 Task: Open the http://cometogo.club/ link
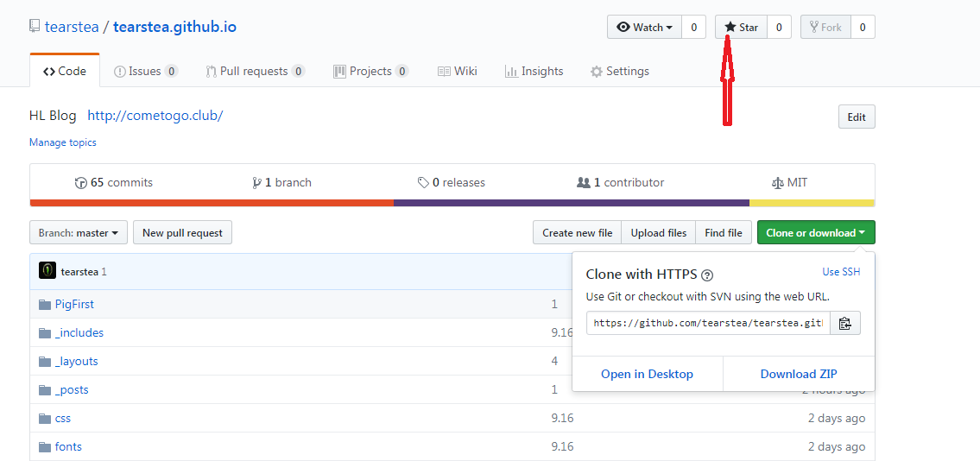(x=155, y=116)
